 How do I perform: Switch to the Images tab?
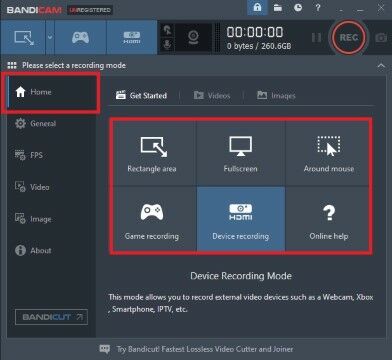(x=276, y=96)
